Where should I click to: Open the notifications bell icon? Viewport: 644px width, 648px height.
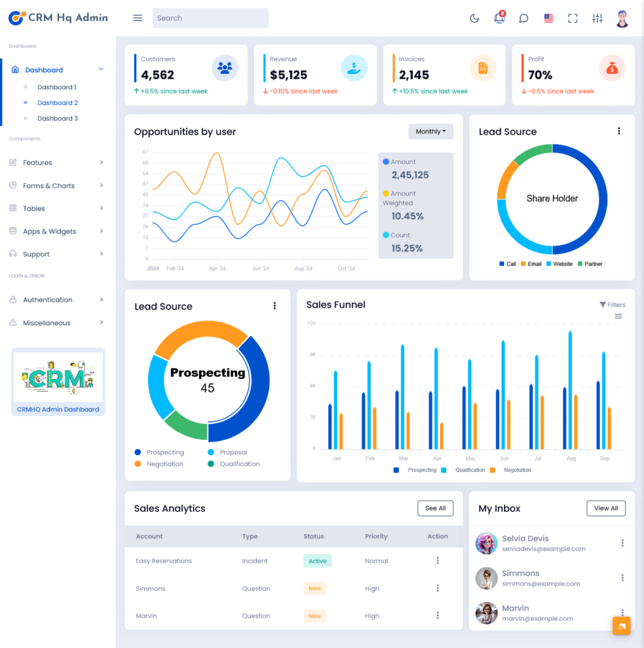click(x=499, y=18)
